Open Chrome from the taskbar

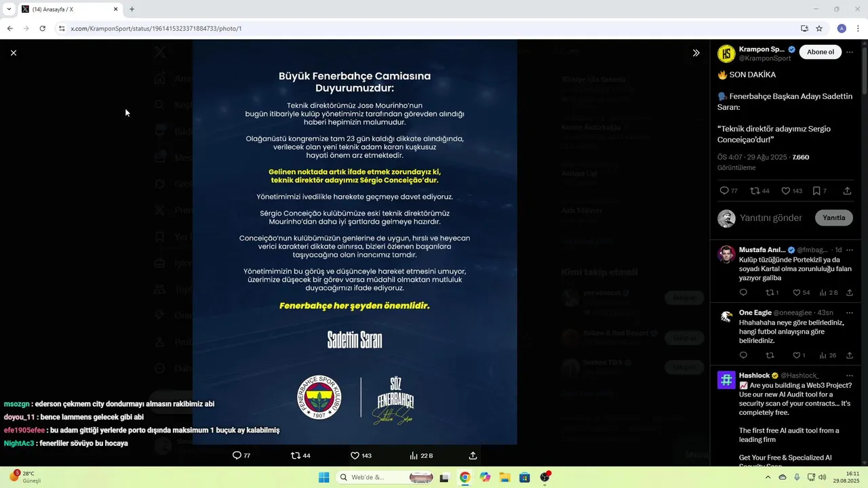click(465, 477)
